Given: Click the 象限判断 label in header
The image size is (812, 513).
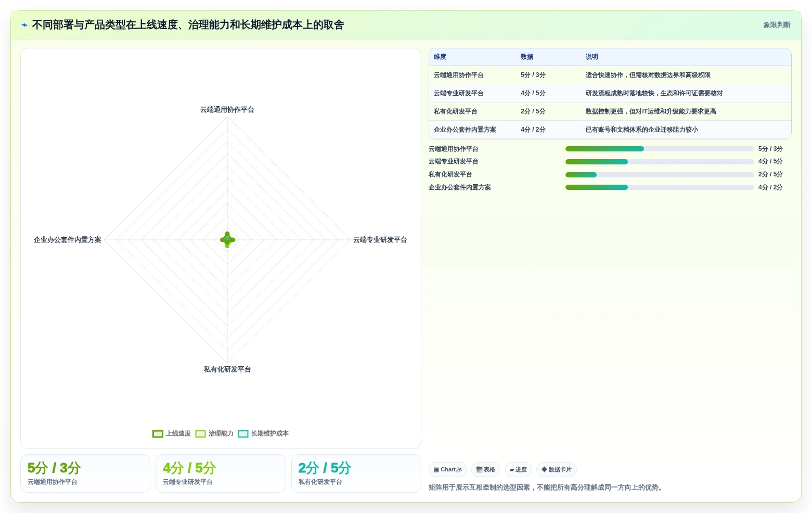Looking at the screenshot, I should point(777,25).
